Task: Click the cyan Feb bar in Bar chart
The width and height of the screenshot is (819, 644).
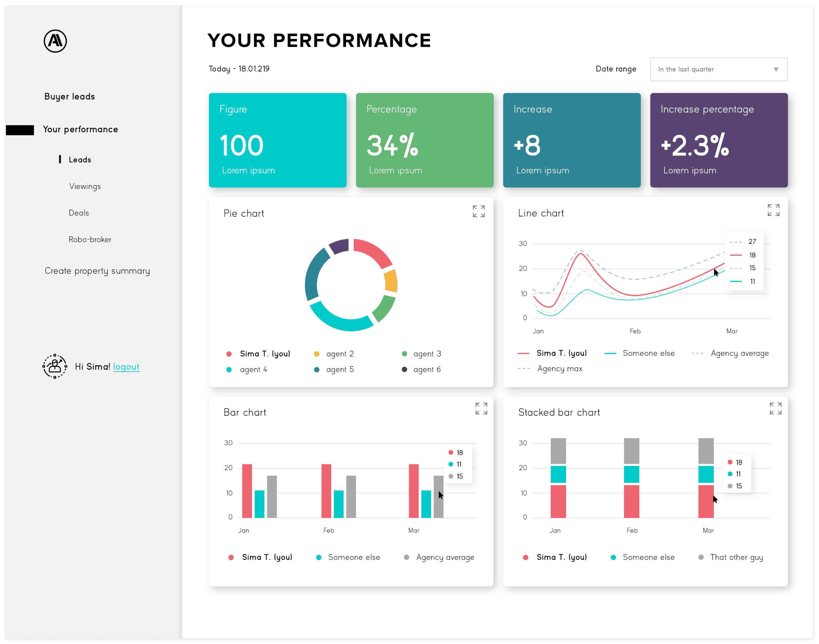Action: [x=339, y=504]
